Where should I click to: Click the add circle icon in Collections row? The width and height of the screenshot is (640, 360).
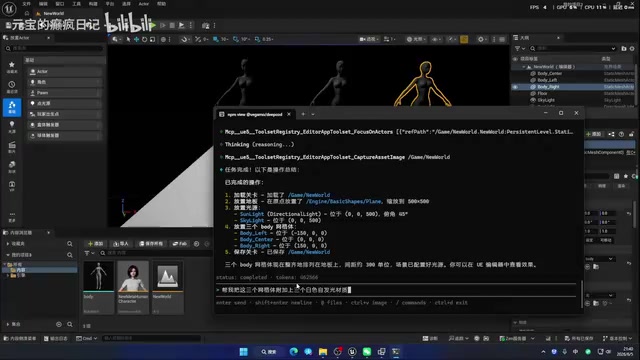pos(59,324)
